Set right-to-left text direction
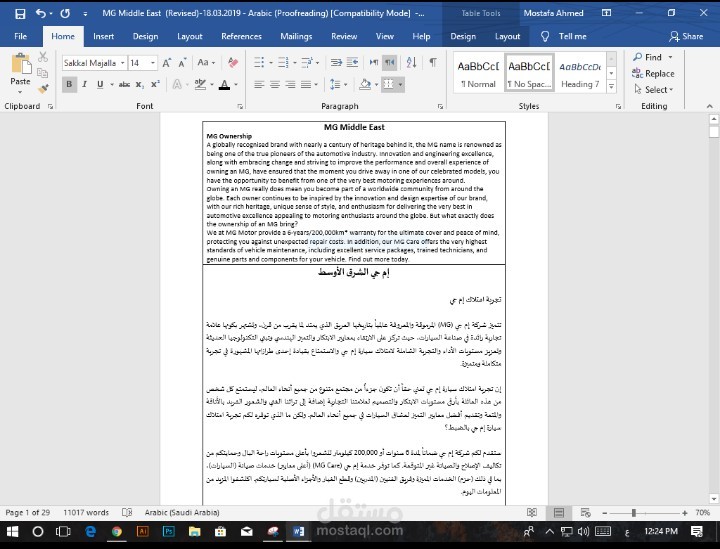The image size is (720, 549). (x=389, y=62)
